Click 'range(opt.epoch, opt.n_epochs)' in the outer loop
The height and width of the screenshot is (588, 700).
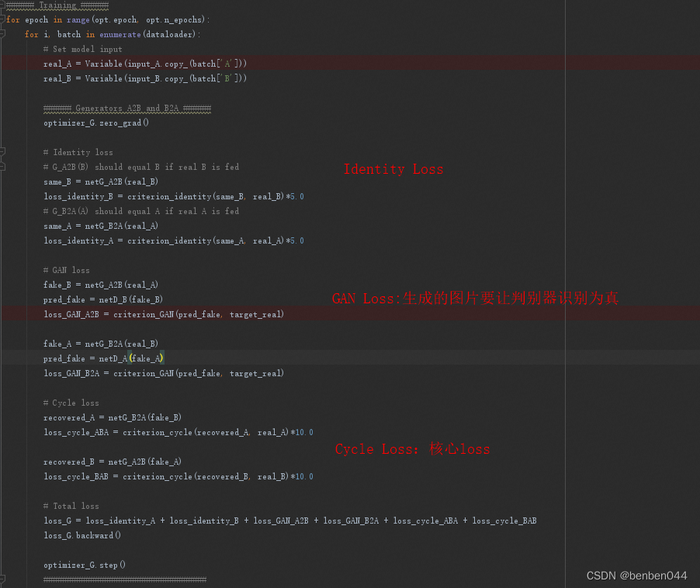tap(136, 19)
